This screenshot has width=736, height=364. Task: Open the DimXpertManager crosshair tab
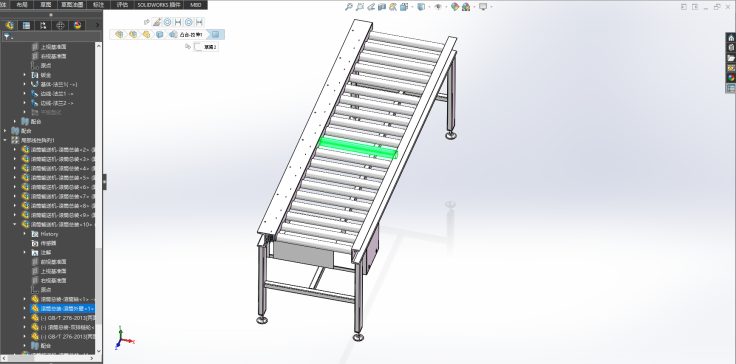click(60, 25)
